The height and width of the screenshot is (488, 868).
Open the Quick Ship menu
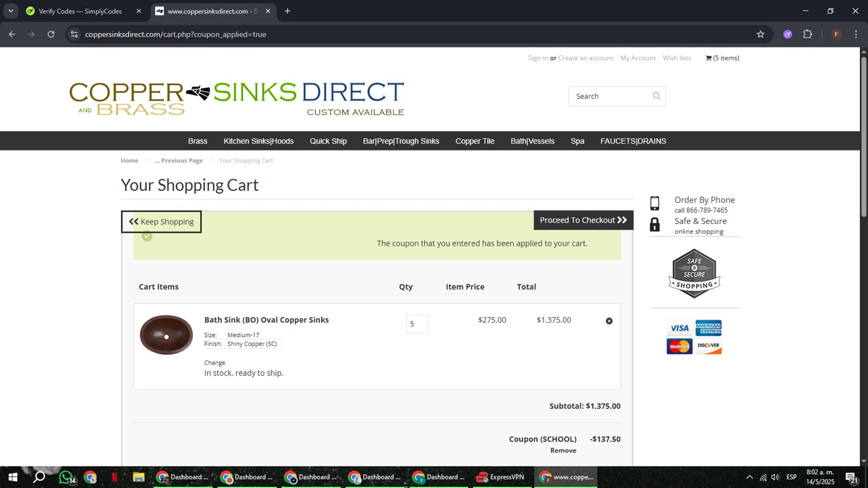click(328, 141)
